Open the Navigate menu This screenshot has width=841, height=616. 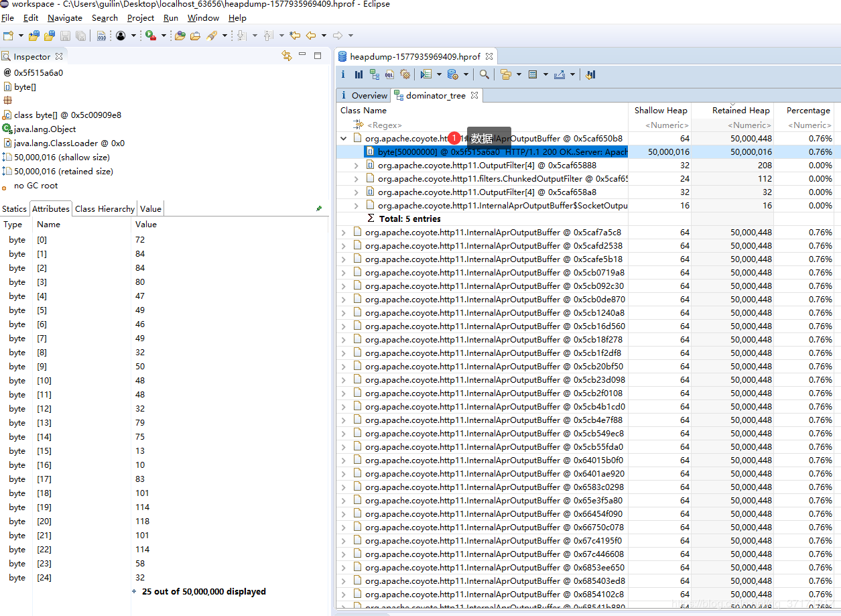64,18
